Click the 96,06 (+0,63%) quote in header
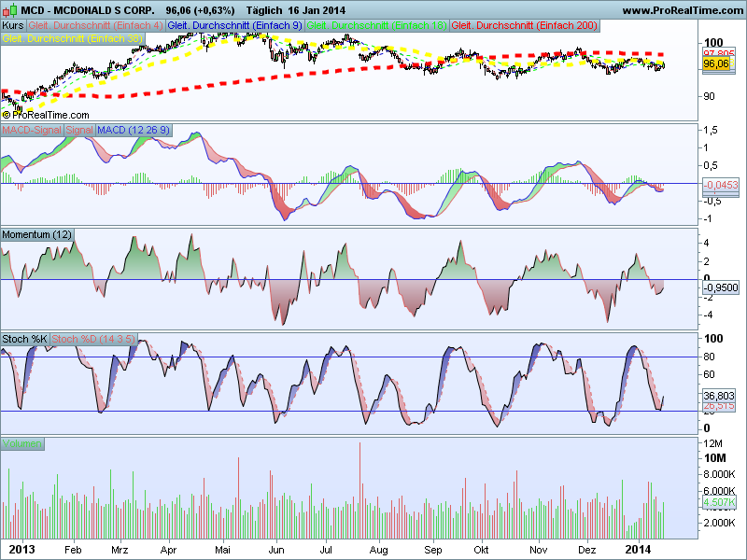The width and height of the screenshot is (747, 560). tap(200, 10)
